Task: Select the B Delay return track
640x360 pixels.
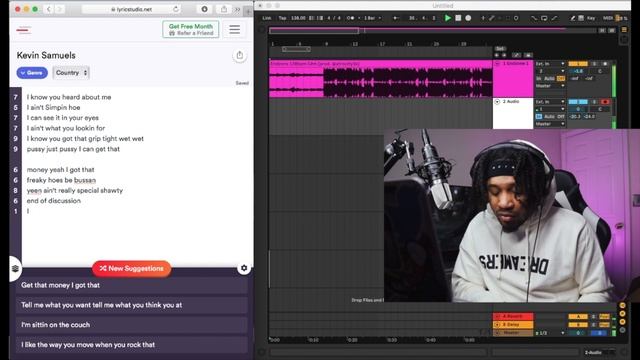Action: (513, 324)
